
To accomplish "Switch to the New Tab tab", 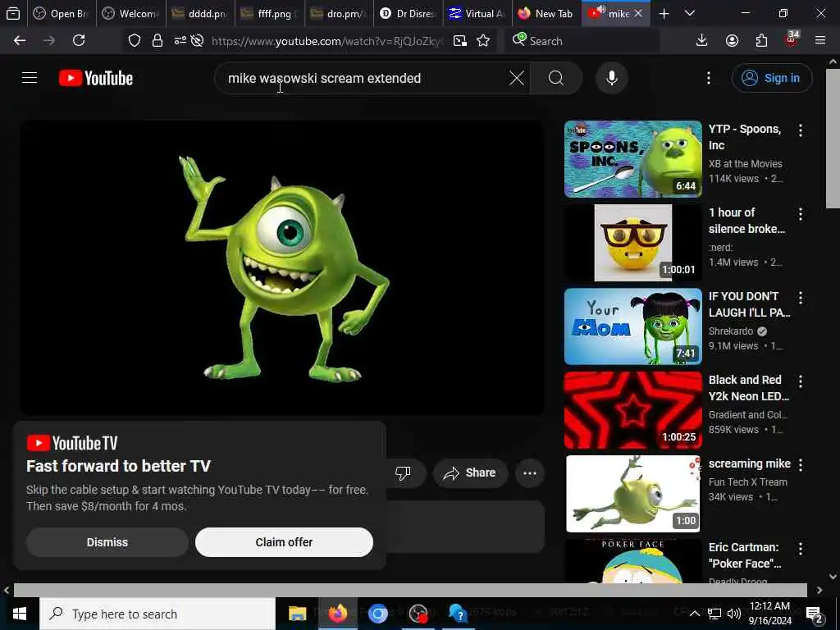I will click(546, 13).
